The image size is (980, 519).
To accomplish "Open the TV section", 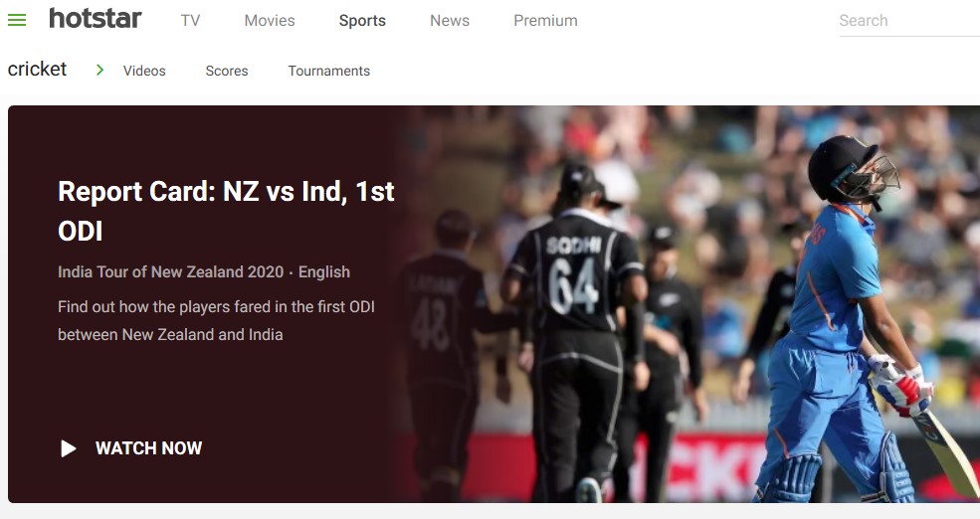I will coord(190,21).
